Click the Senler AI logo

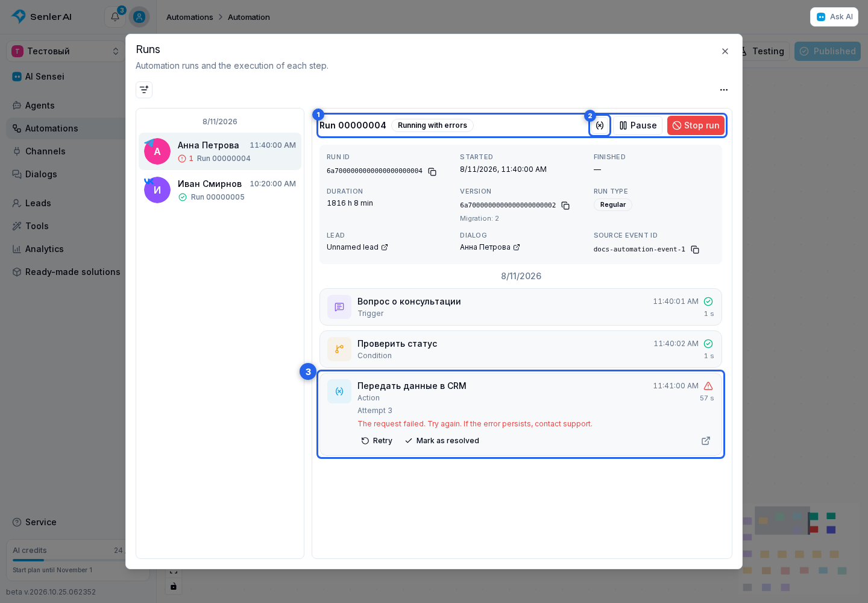point(42,17)
